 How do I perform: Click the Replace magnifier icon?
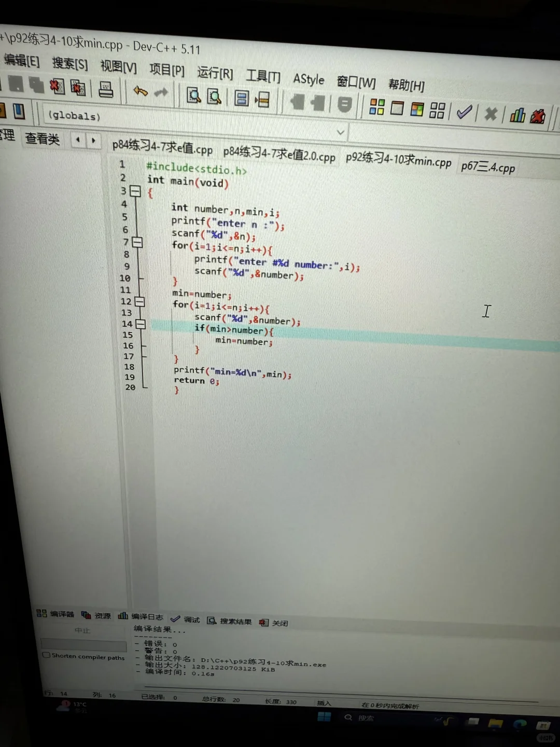(214, 96)
